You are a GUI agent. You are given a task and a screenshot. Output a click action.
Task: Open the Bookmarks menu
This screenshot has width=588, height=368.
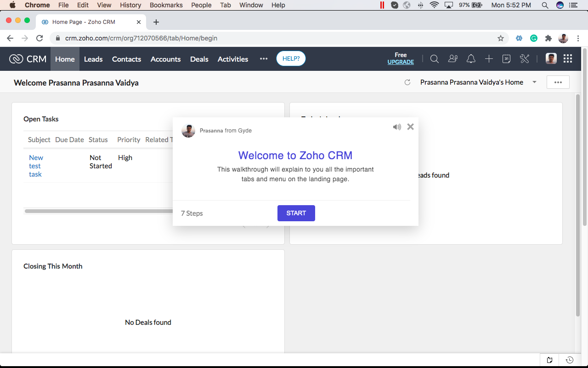(x=166, y=5)
